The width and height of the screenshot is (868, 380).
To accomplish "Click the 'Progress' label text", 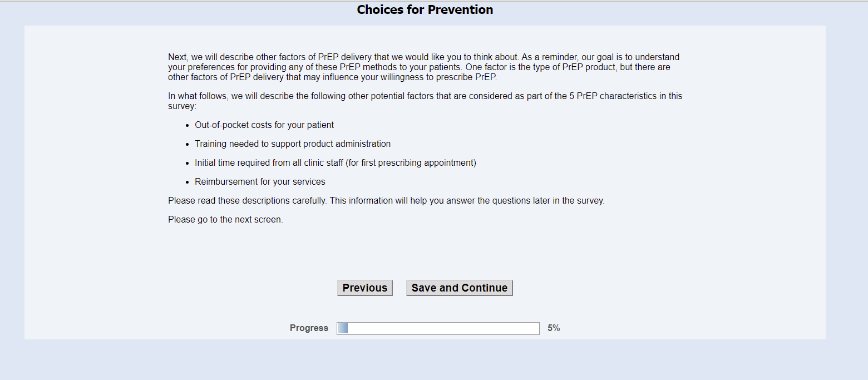I will (x=309, y=328).
